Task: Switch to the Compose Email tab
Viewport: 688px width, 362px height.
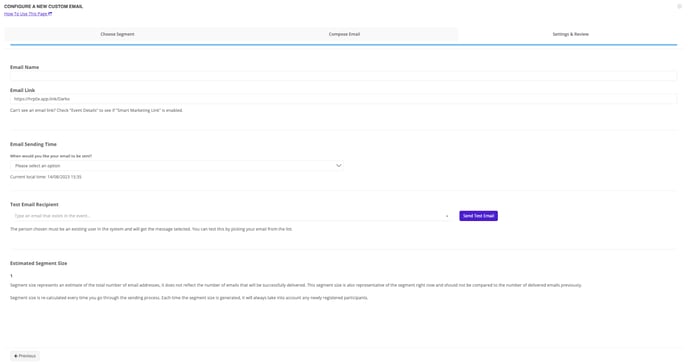Action: click(344, 34)
